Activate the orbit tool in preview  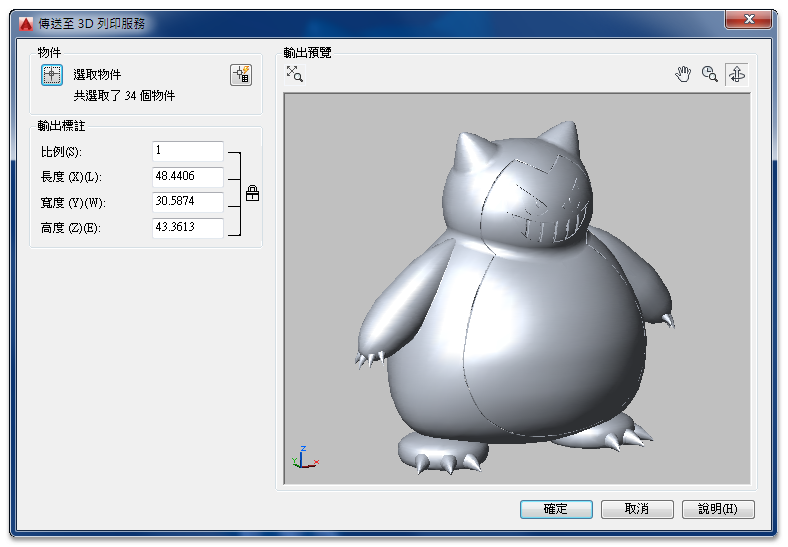pyautogui.click(x=737, y=74)
